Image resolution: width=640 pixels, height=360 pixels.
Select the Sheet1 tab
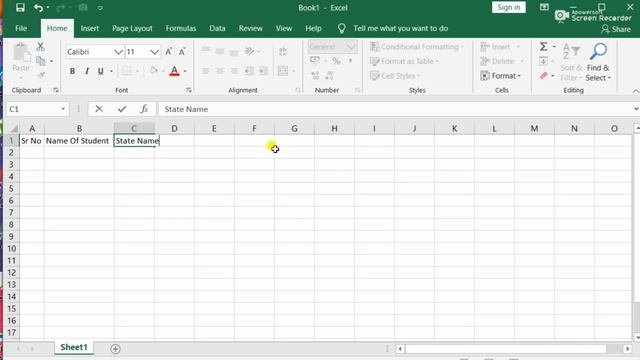click(x=74, y=347)
